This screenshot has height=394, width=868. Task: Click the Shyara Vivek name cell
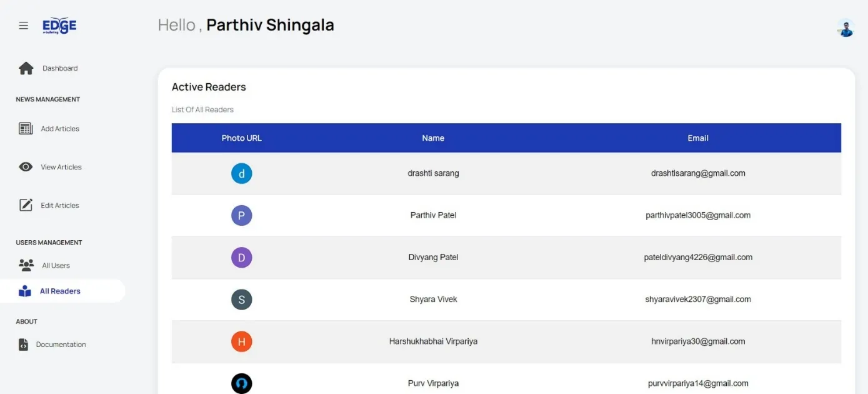pyautogui.click(x=433, y=300)
